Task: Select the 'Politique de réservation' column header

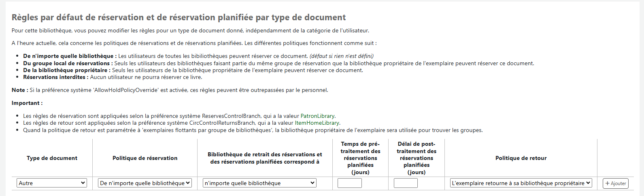Action: (x=145, y=158)
